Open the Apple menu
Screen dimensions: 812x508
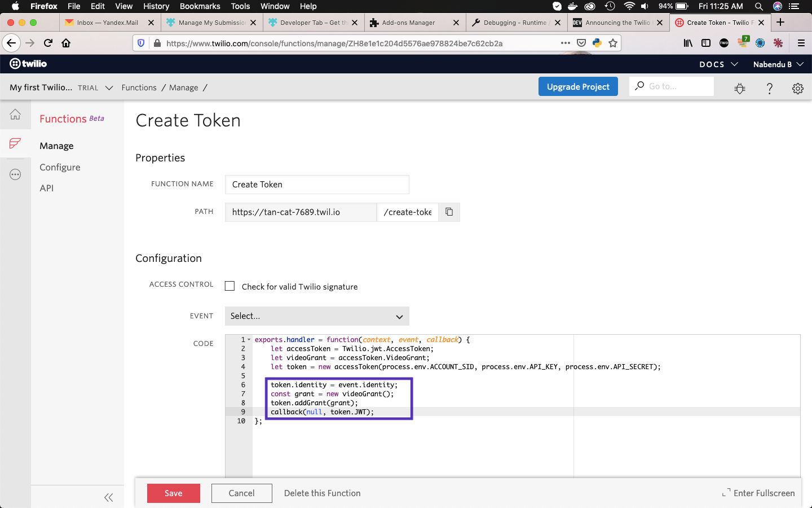point(15,6)
